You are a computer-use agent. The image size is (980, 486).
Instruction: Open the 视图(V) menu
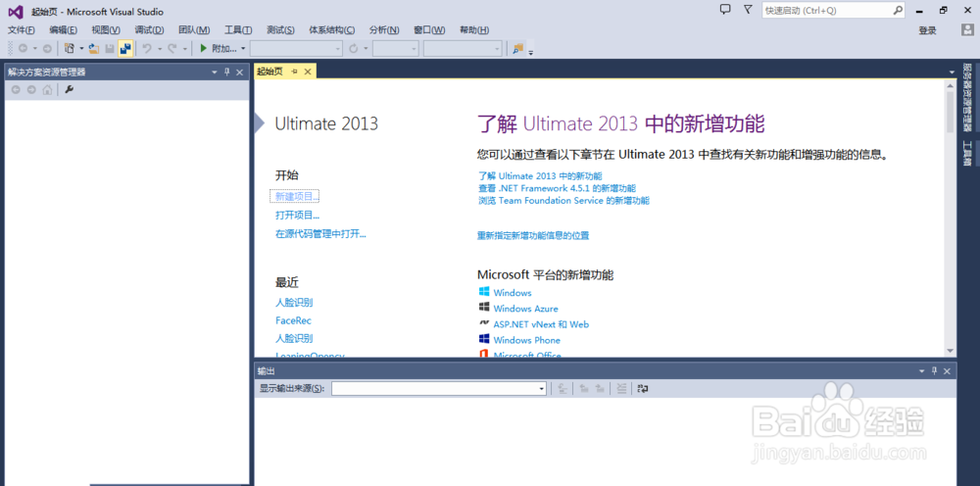(106, 30)
